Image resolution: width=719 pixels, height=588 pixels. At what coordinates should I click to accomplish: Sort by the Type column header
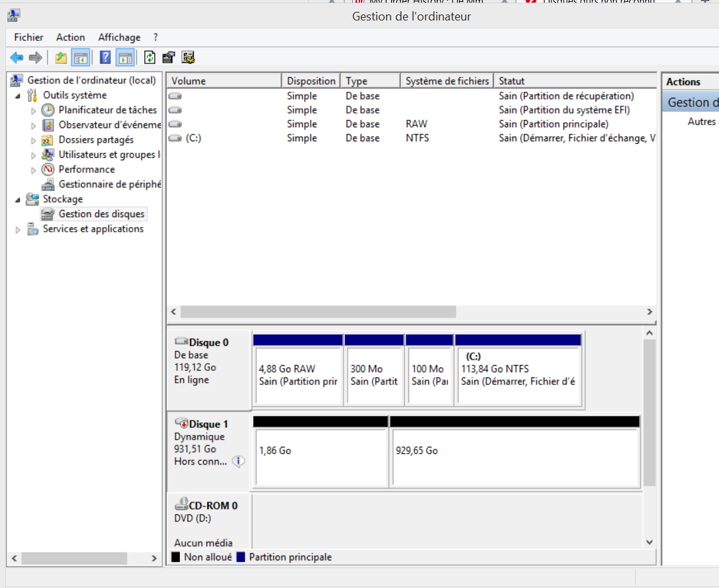[371, 81]
